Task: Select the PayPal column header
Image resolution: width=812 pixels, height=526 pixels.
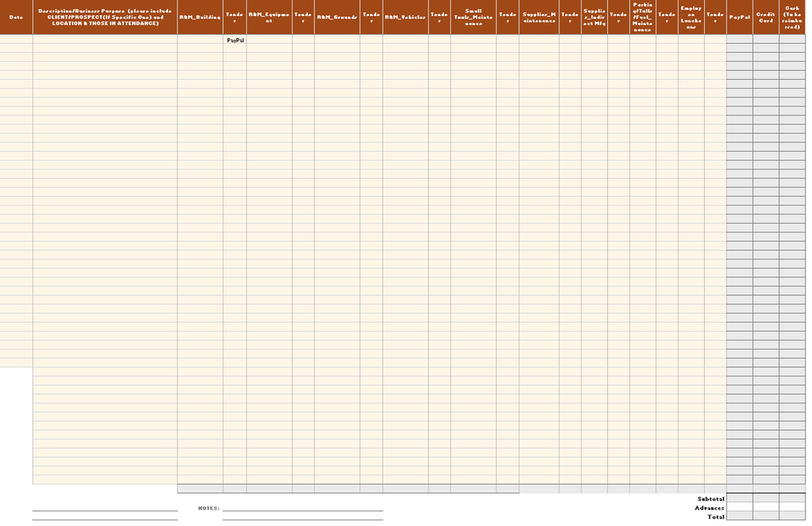Action: 740,17
